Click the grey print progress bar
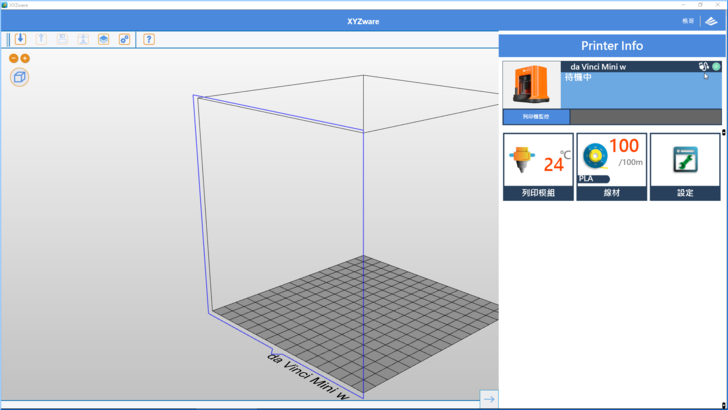The width and height of the screenshot is (728, 410). tap(646, 117)
